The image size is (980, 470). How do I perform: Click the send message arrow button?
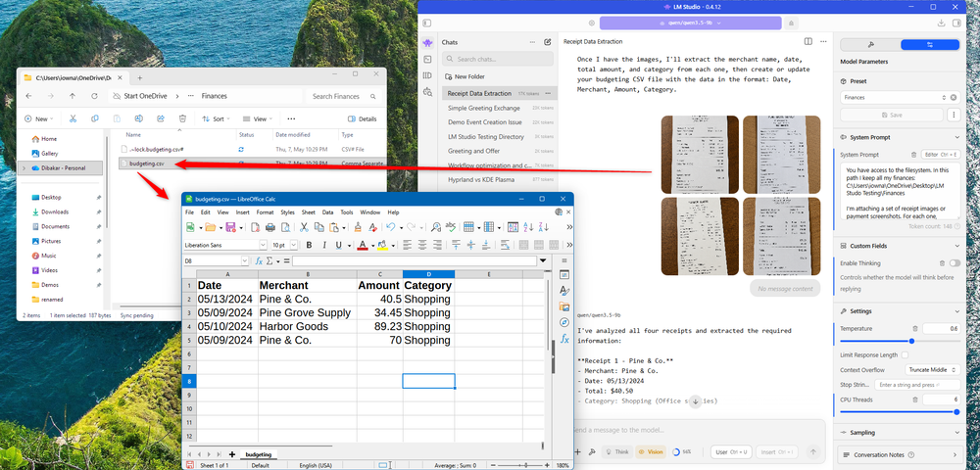[x=813, y=452]
